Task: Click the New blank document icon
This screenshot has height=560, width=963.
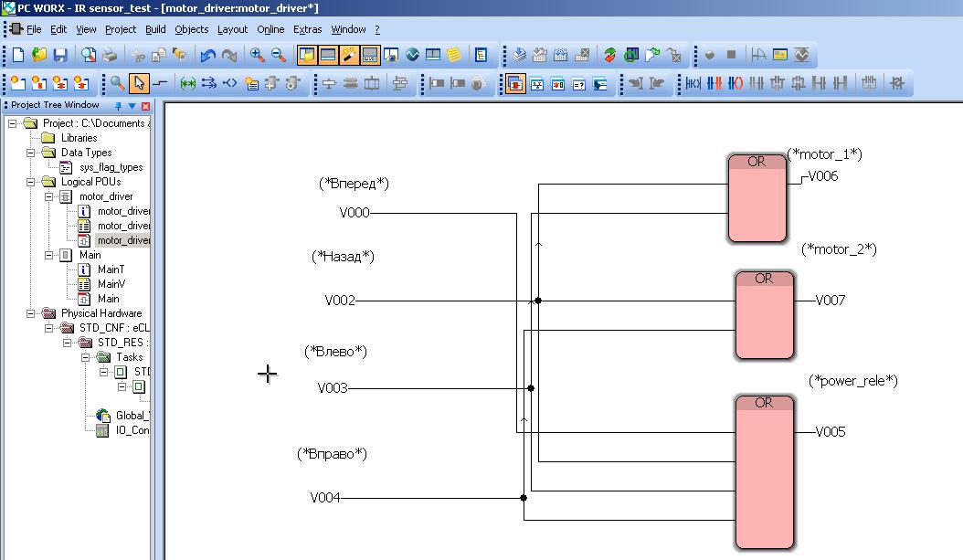Action: coord(18,56)
